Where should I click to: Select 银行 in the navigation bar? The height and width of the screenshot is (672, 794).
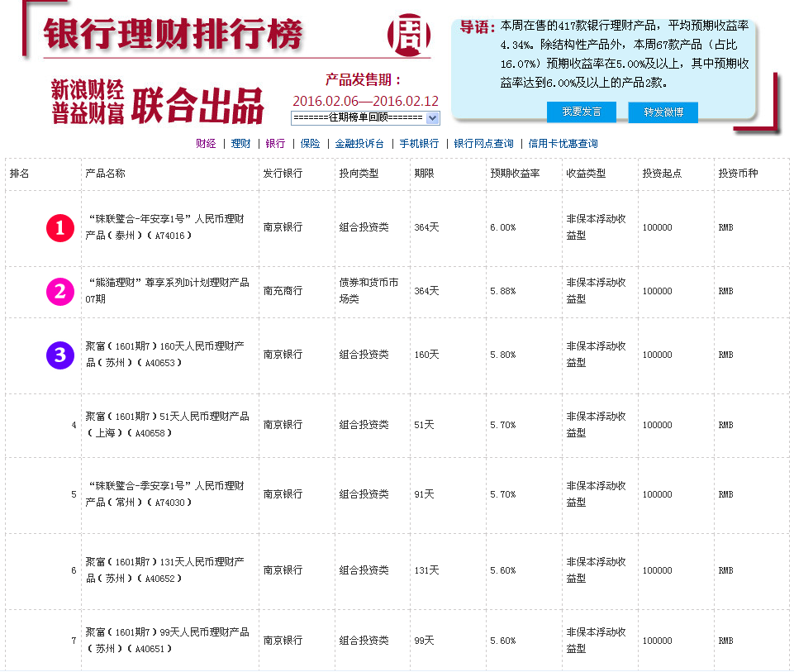275,144
